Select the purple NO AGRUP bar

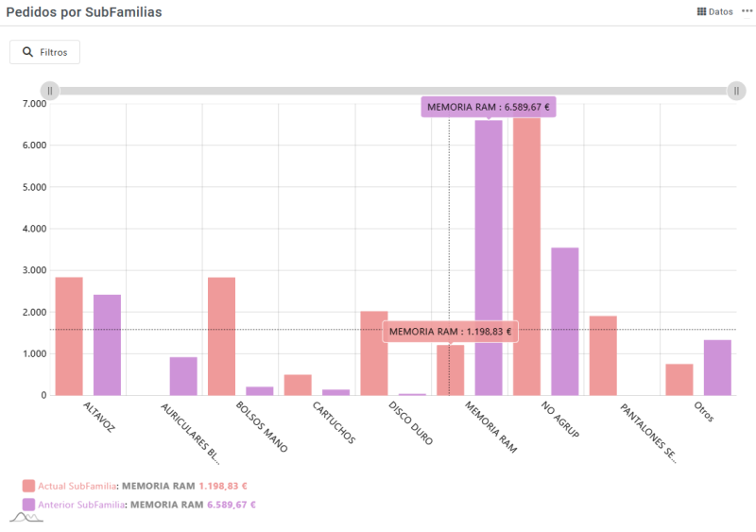pyautogui.click(x=564, y=321)
